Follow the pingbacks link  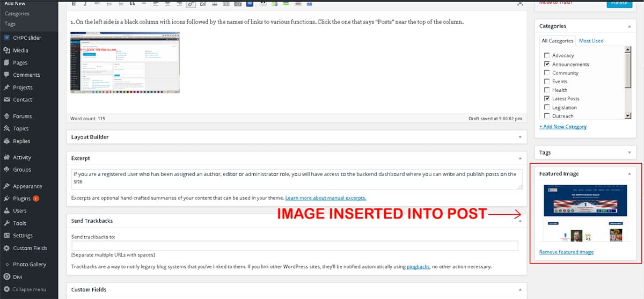click(x=418, y=266)
